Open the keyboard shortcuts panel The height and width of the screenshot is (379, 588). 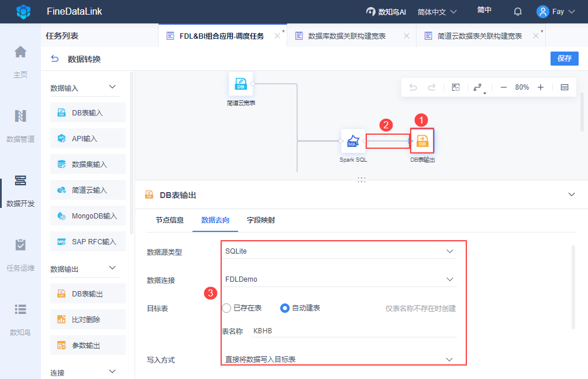[x=565, y=87]
